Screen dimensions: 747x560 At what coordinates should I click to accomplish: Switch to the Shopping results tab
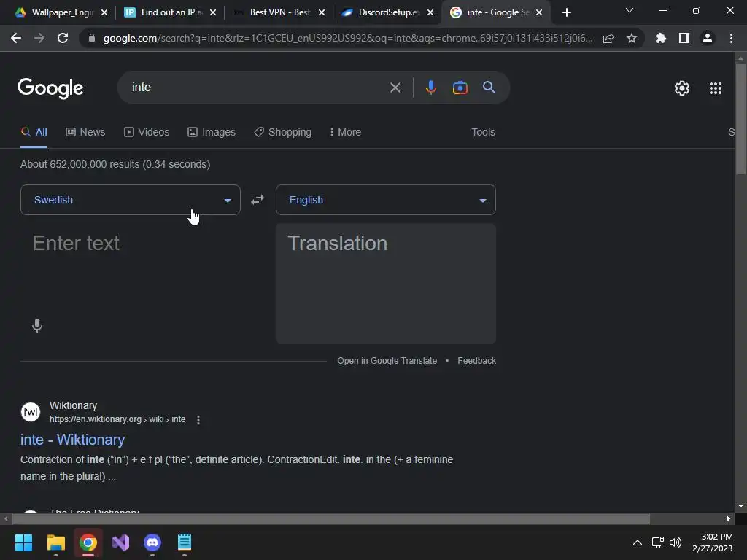pyautogui.click(x=283, y=133)
